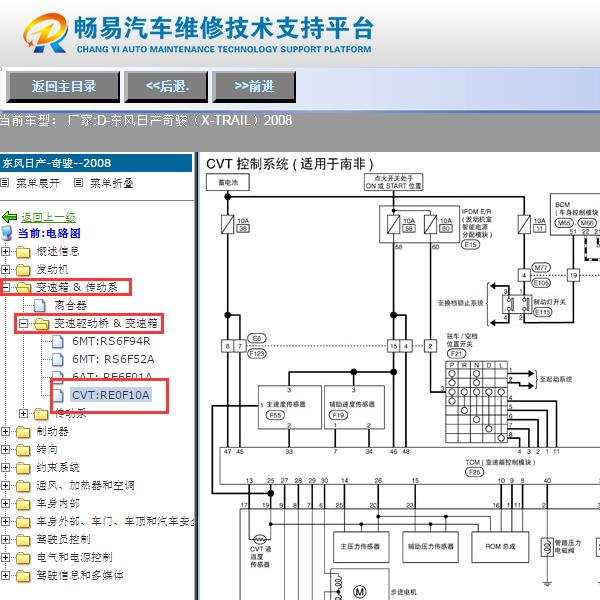
Task: Click the 通风、加热器和空调 folder icon
Action: tap(23, 486)
